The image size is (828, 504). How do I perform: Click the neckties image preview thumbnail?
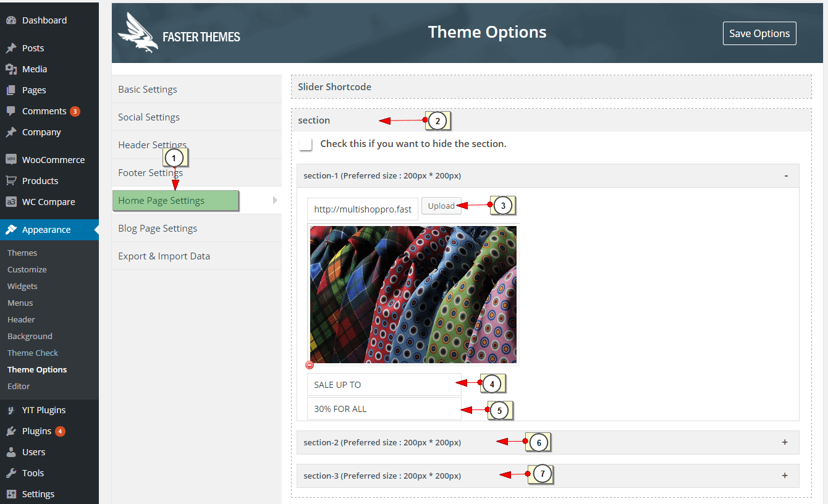click(x=413, y=295)
